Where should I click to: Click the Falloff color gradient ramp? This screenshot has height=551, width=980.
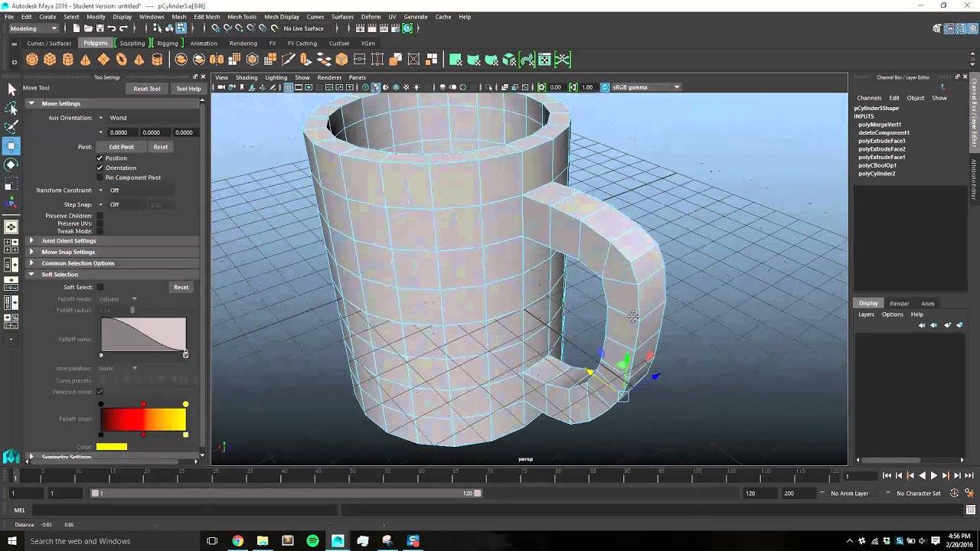pos(143,419)
